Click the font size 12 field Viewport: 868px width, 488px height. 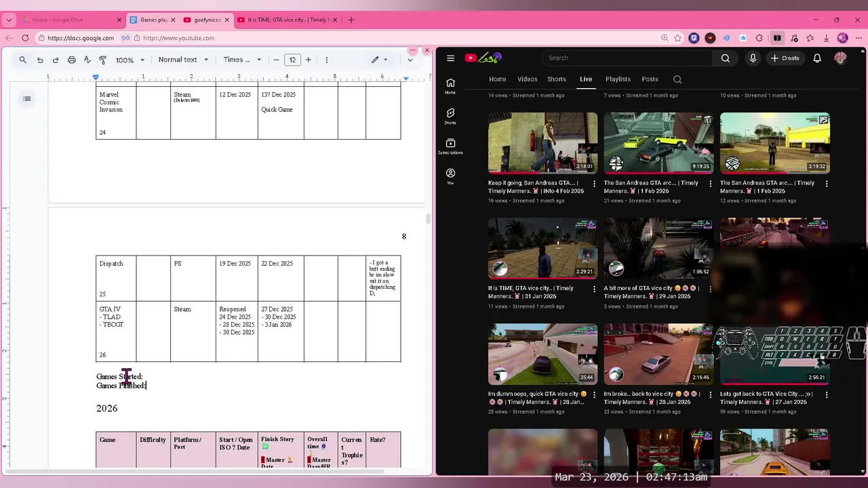(292, 60)
